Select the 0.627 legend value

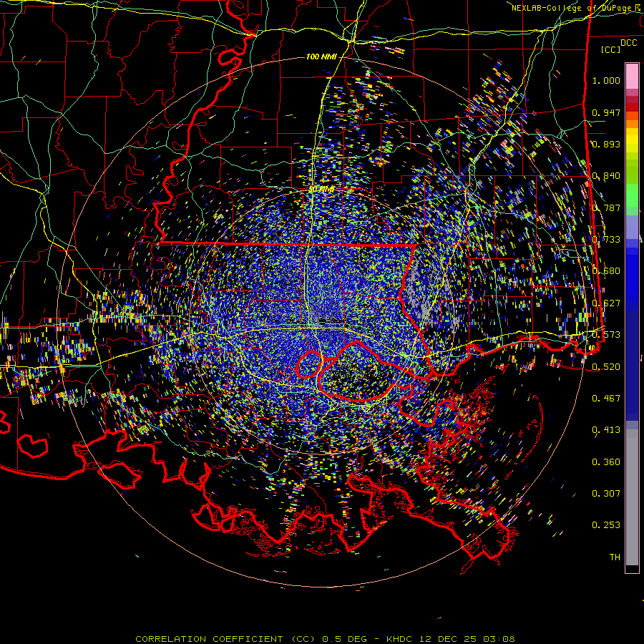coord(606,303)
